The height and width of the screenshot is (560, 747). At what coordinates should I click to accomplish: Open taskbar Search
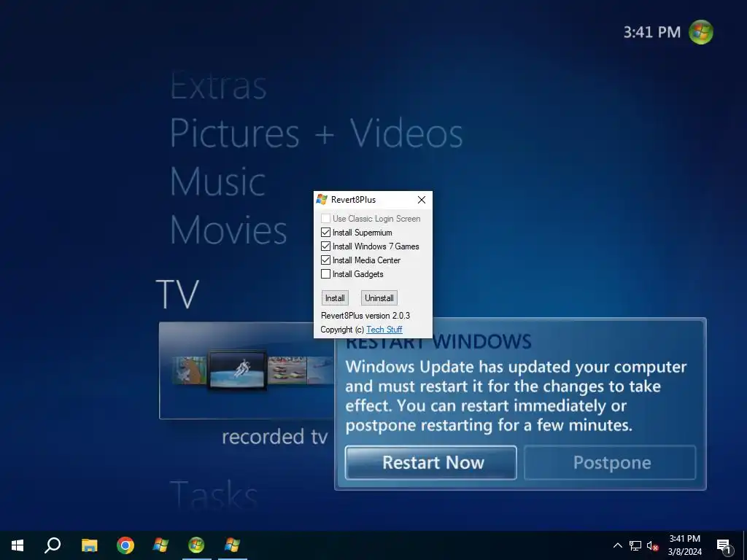tap(53, 545)
